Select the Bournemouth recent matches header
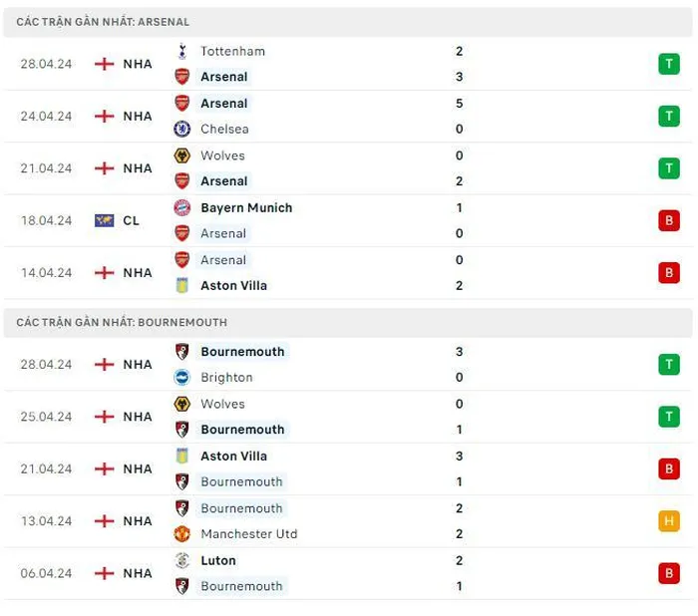The width and height of the screenshot is (698, 616). click(348, 322)
